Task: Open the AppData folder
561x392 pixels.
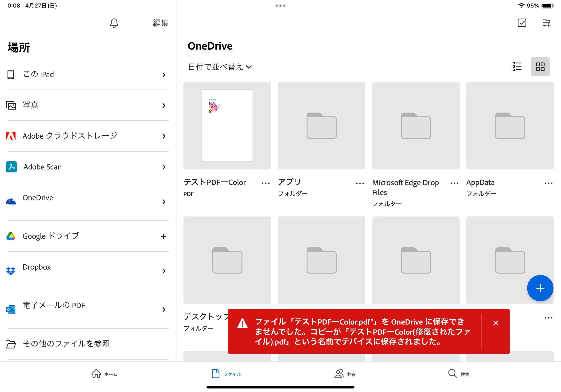Action: [510, 126]
